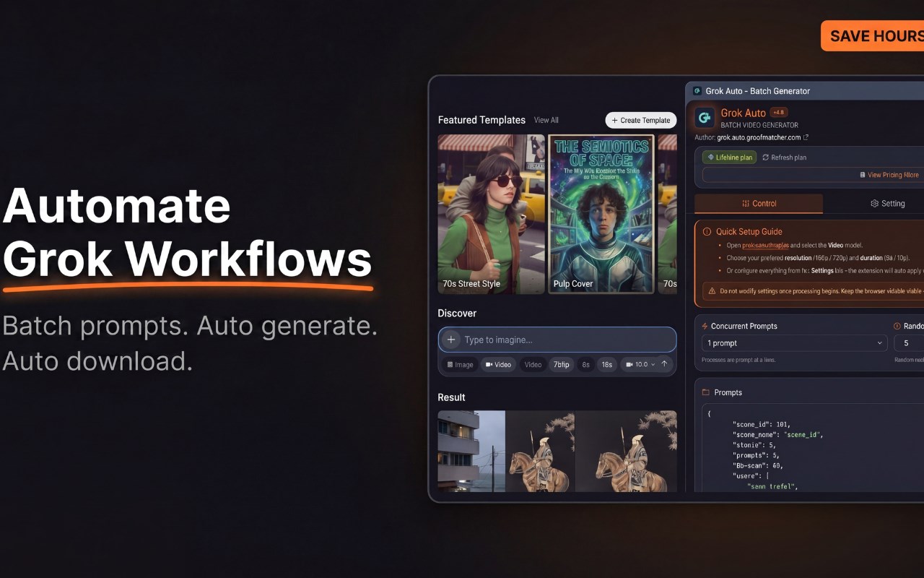Click inside the Prompts JSON editor

(813, 448)
